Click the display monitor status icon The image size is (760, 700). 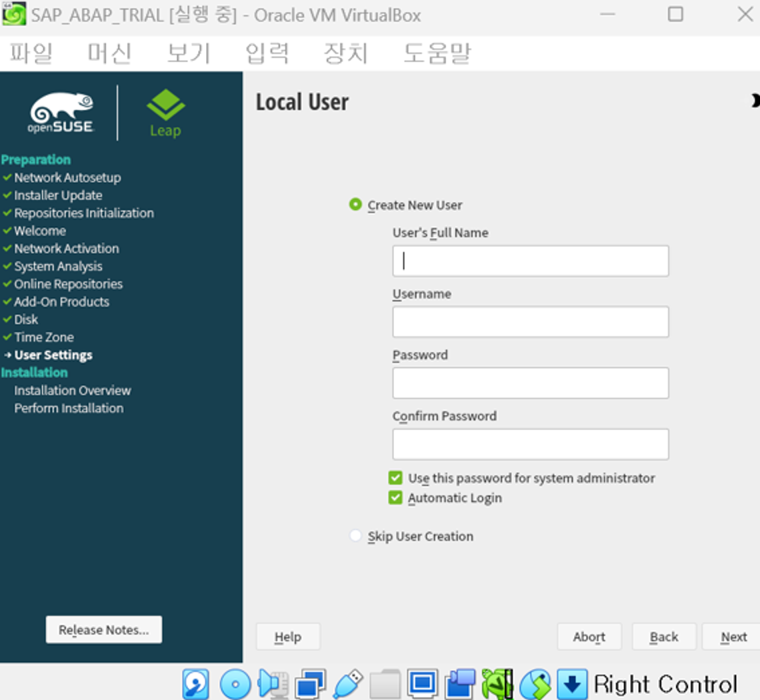pyautogui.click(x=423, y=684)
